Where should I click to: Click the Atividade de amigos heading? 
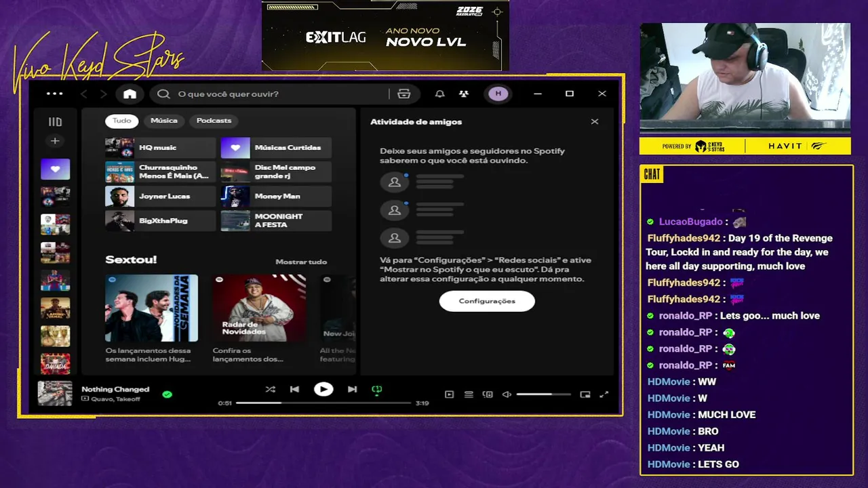pos(416,122)
